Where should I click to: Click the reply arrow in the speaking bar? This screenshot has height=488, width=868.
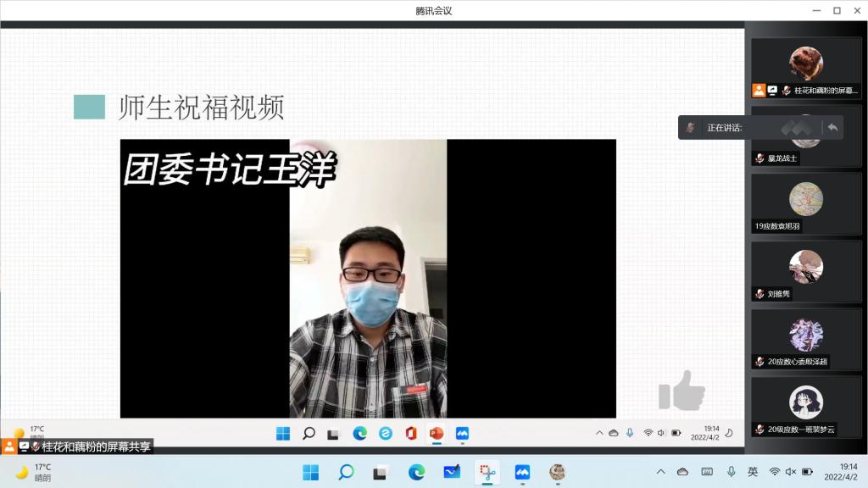pos(832,127)
